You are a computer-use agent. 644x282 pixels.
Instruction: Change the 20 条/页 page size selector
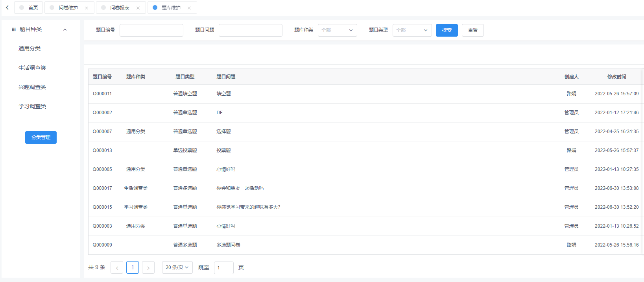(177, 267)
